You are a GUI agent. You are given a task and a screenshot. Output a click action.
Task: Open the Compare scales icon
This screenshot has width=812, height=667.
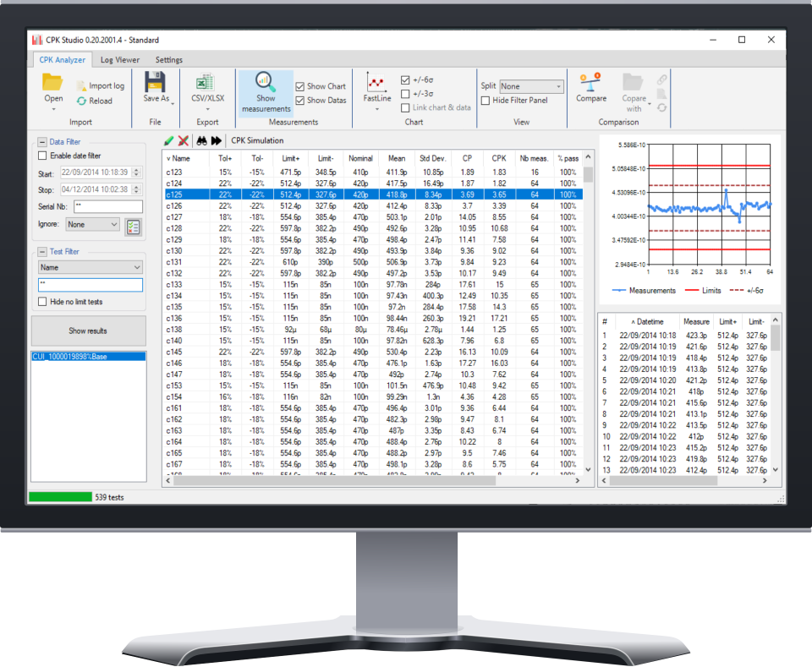590,82
